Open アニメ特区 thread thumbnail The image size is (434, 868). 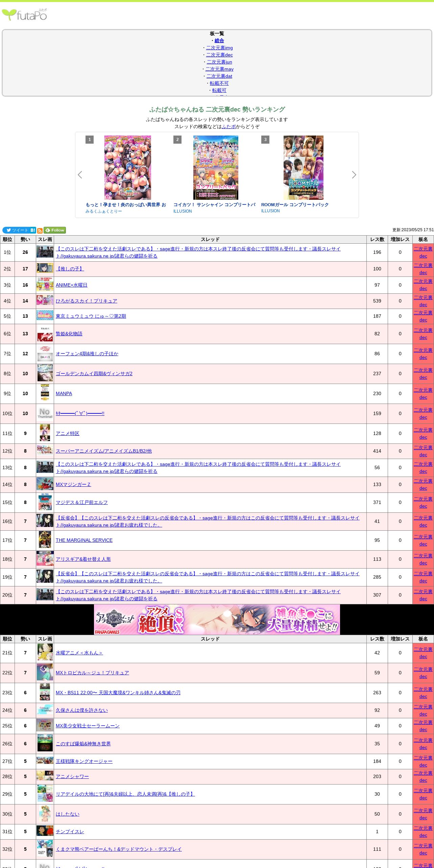point(45,433)
